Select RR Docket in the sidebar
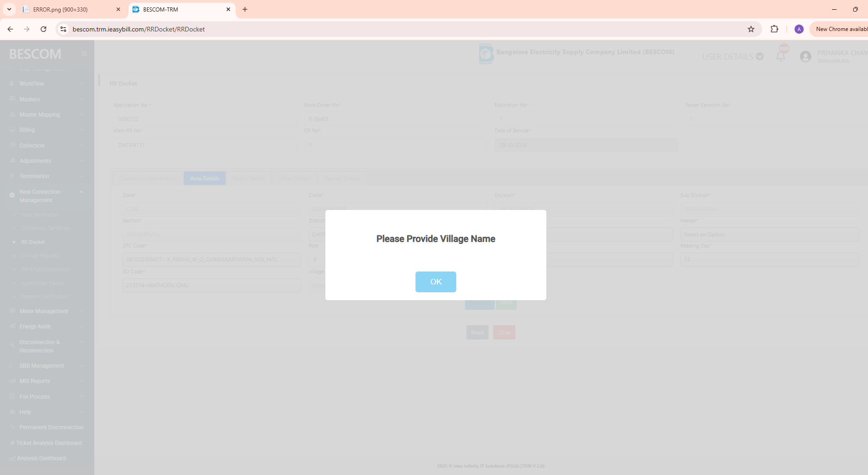The height and width of the screenshot is (475, 868). [33, 242]
